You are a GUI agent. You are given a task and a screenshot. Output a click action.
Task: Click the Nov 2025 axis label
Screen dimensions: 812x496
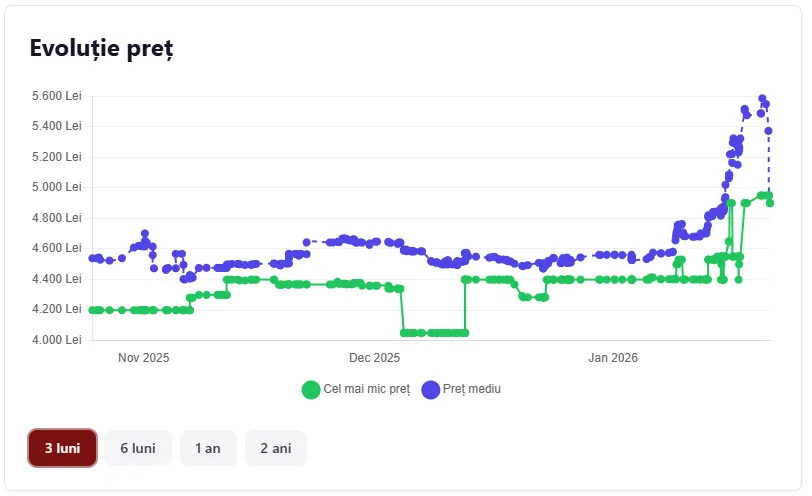[x=144, y=358]
